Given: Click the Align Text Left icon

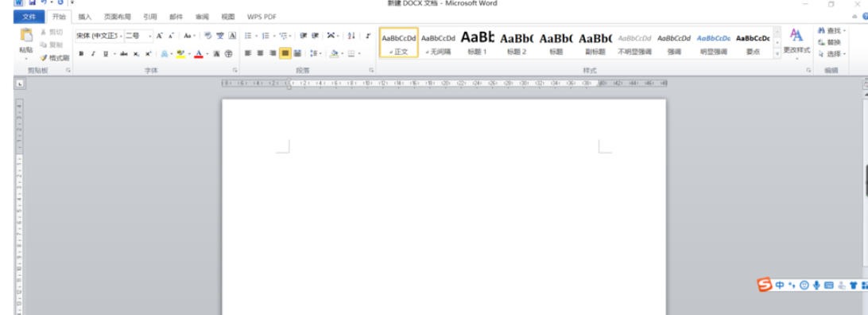Looking at the screenshot, I should (248, 54).
